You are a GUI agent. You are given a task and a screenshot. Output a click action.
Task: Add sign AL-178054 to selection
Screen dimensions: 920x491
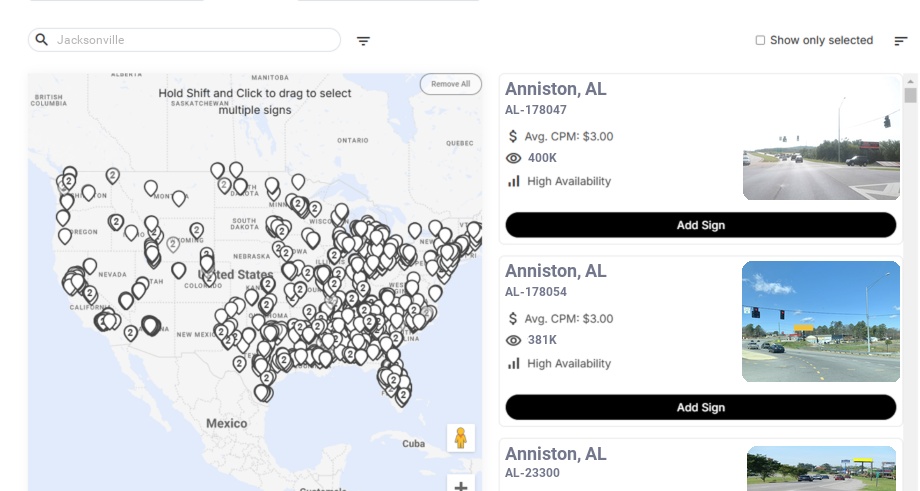click(700, 407)
